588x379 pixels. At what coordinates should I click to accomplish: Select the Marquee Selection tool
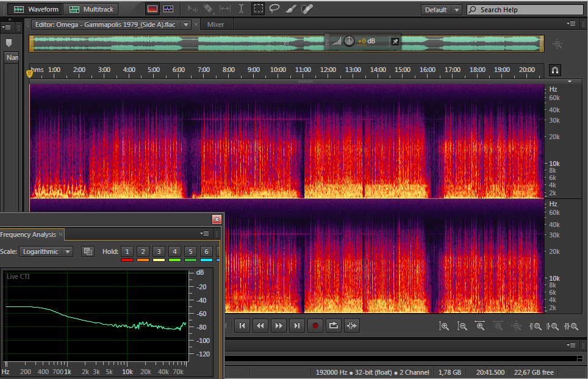(x=259, y=9)
